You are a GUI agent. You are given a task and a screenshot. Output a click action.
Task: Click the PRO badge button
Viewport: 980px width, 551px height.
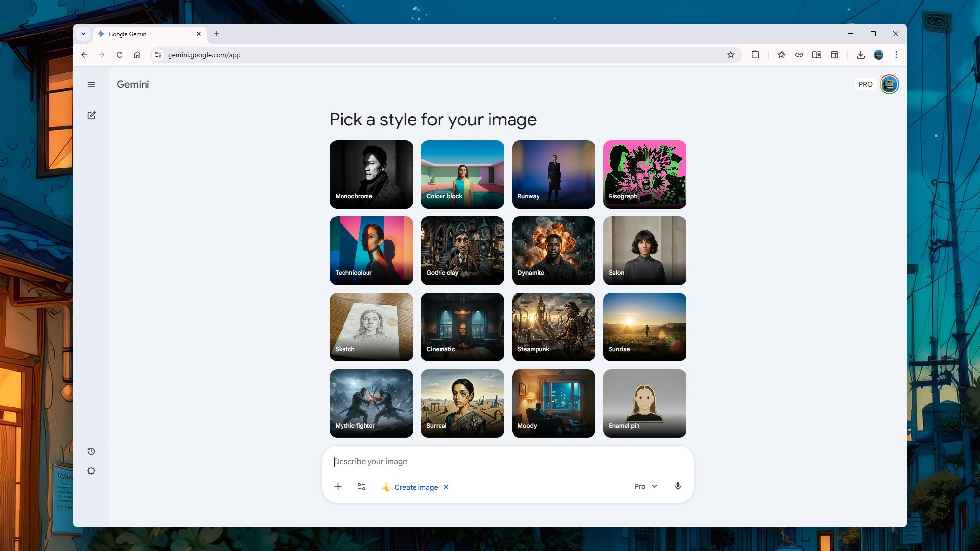(x=865, y=84)
